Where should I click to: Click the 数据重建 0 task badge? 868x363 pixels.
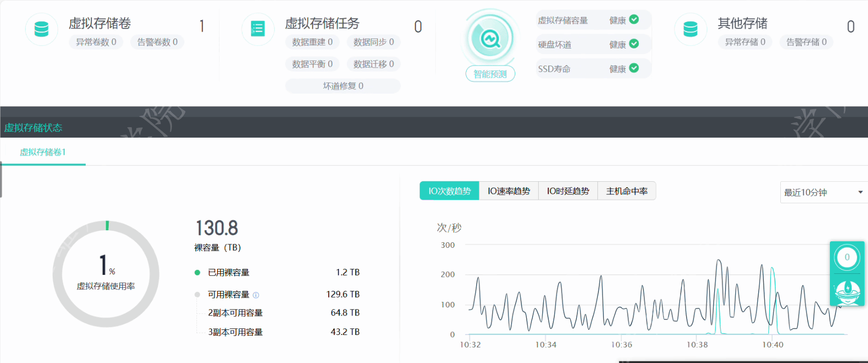312,42
